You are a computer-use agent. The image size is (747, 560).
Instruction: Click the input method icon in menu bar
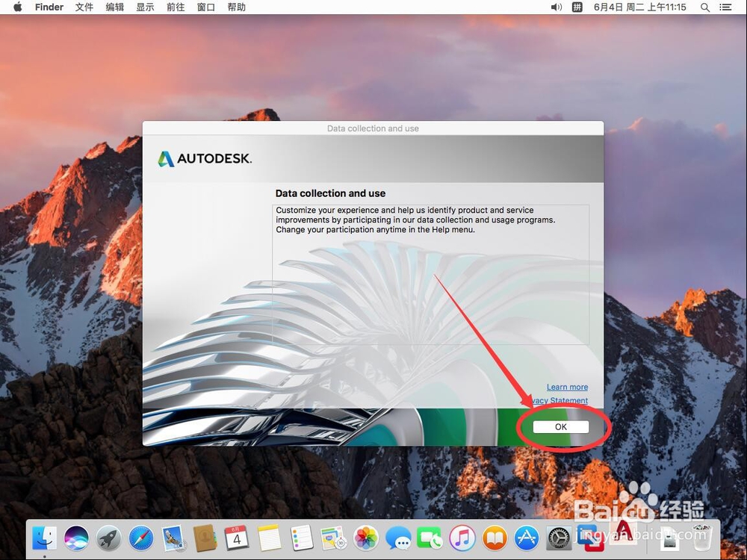577,7
